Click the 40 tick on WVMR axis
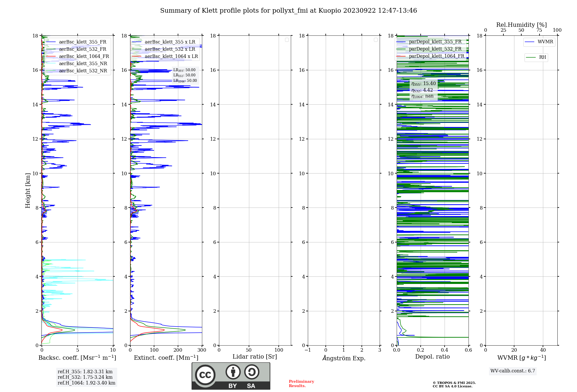Image resolution: width=577 pixels, height=392 pixels. click(543, 350)
